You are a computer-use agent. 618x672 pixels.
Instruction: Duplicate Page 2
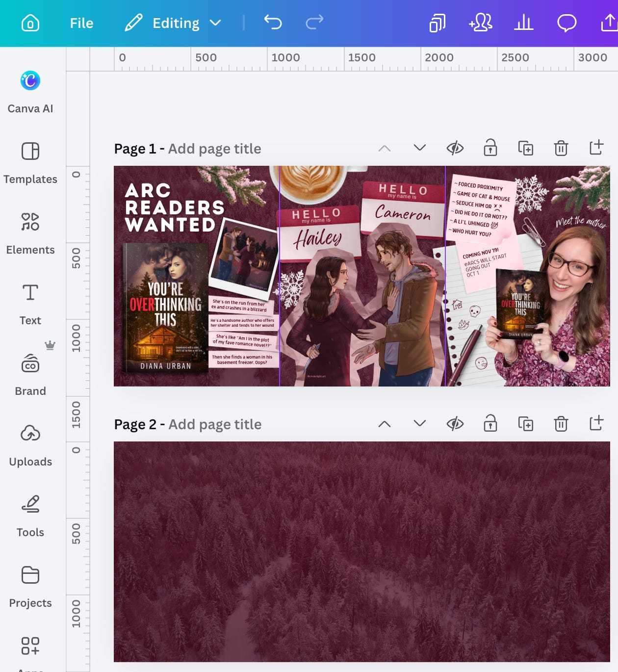[526, 423]
